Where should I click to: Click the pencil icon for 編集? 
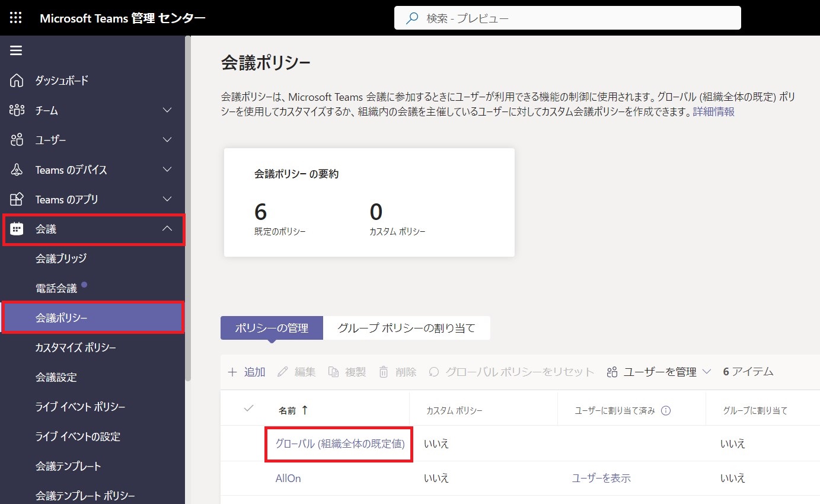coord(282,372)
